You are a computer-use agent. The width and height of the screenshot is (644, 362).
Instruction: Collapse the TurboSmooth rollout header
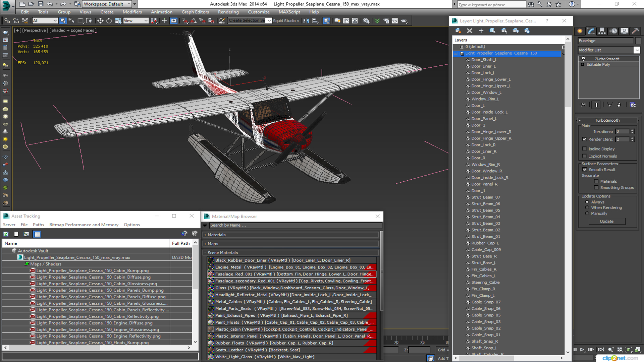[x=607, y=120]
